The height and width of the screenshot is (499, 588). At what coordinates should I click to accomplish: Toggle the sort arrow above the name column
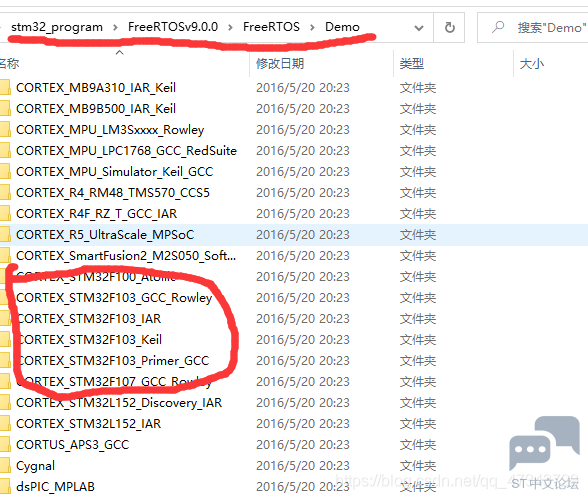pyautogui.click(x=119, y=52)
